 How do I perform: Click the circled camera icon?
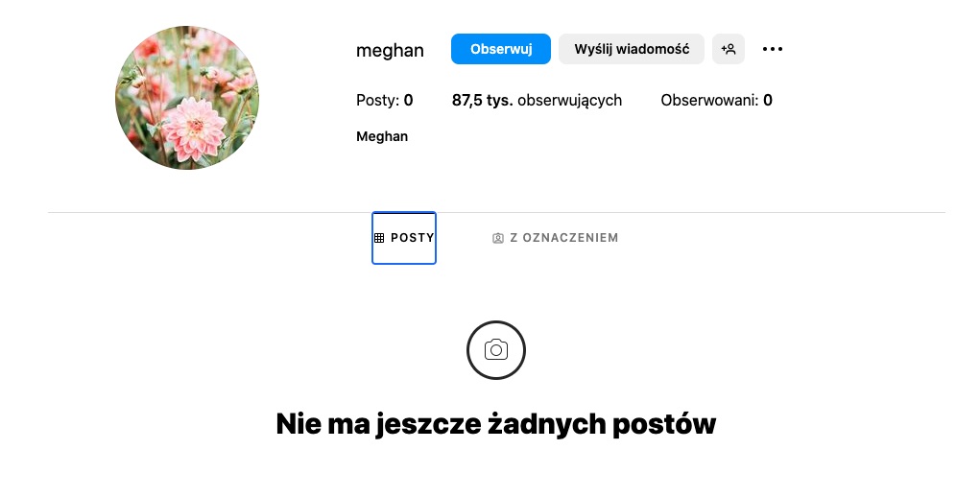point(495,350)
